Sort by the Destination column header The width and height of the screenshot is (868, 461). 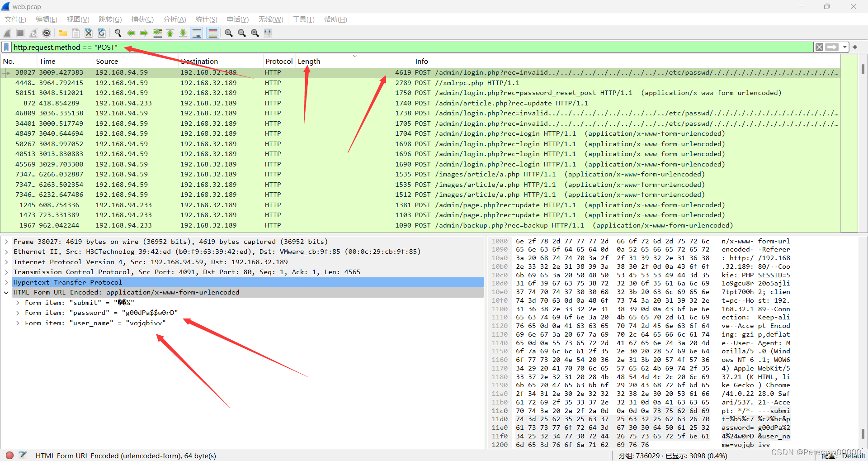(x=221, y=61)
